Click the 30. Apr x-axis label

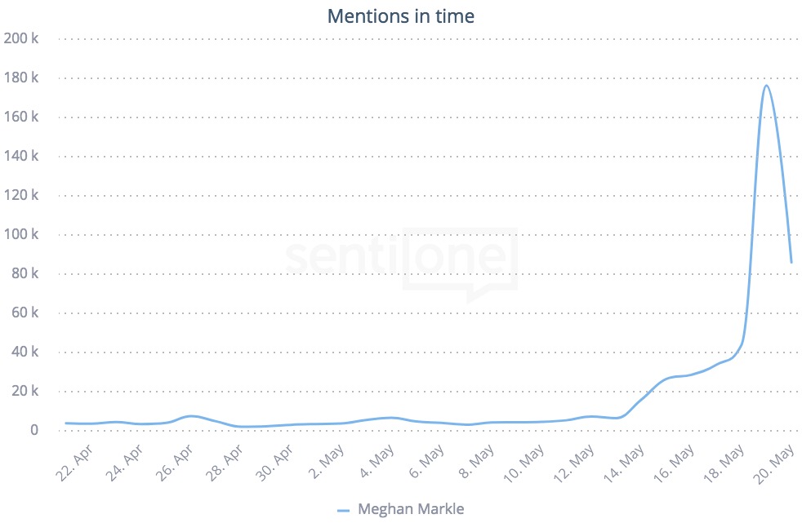[275, 463]
